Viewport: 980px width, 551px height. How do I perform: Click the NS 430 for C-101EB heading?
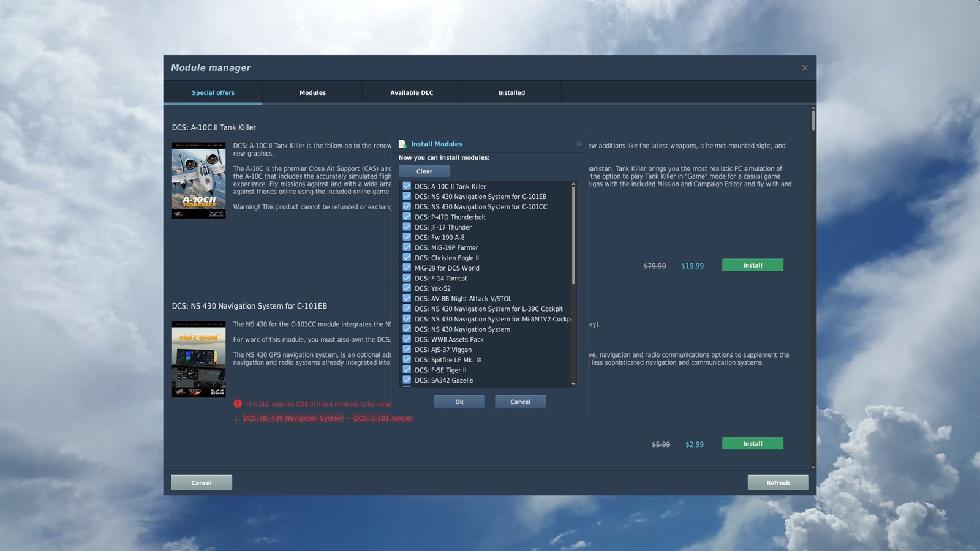pyautogui.click(x=249, y=306)
